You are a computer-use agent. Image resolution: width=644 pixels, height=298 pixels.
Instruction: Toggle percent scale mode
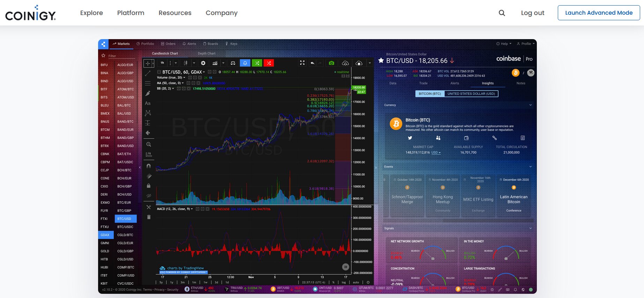(333, 282)
